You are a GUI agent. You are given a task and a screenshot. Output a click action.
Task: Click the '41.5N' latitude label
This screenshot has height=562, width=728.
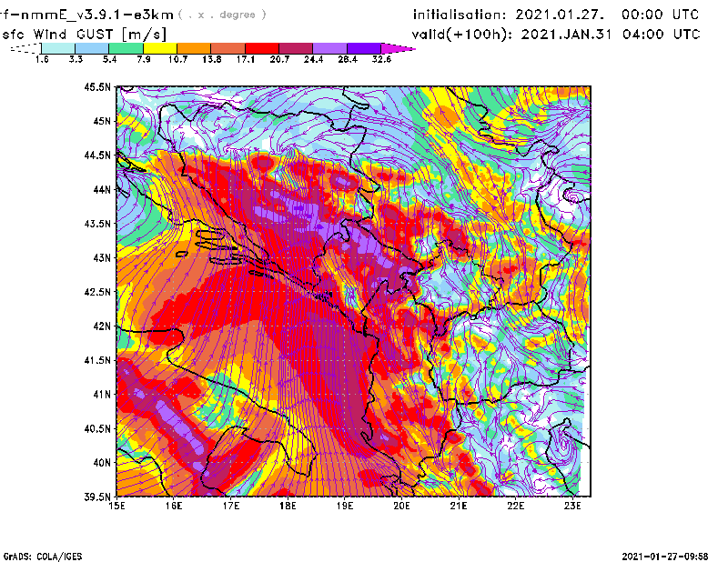(97, 360)
